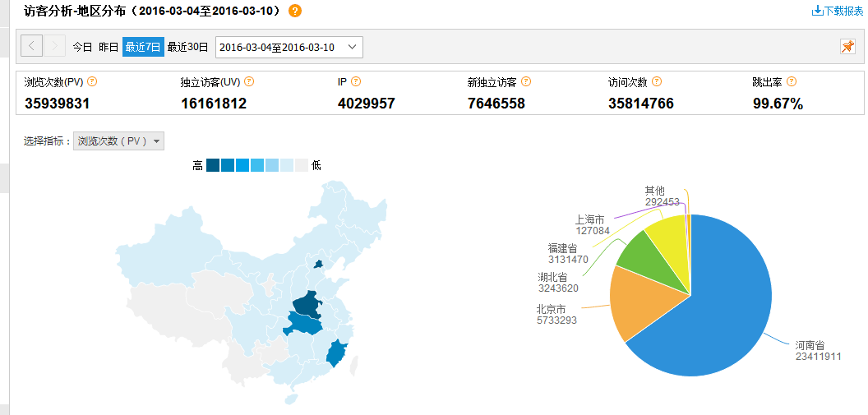This screenshot has width=868, height=415.
Task: Click the darkest blue legend swatch
Action: 213,165
